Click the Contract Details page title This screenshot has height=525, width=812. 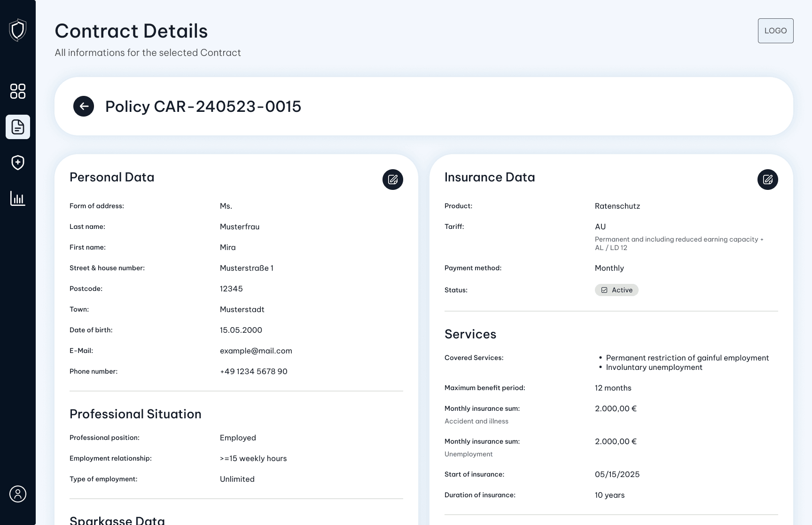click(131, 31)
